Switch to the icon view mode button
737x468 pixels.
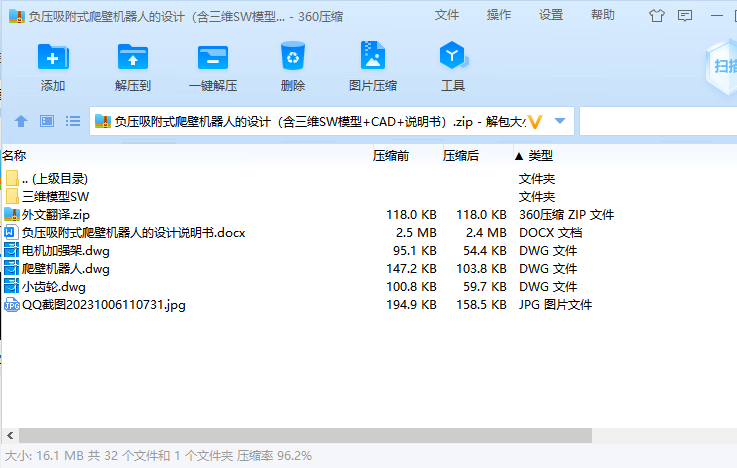pyautogui.click(x=47, y=121)
